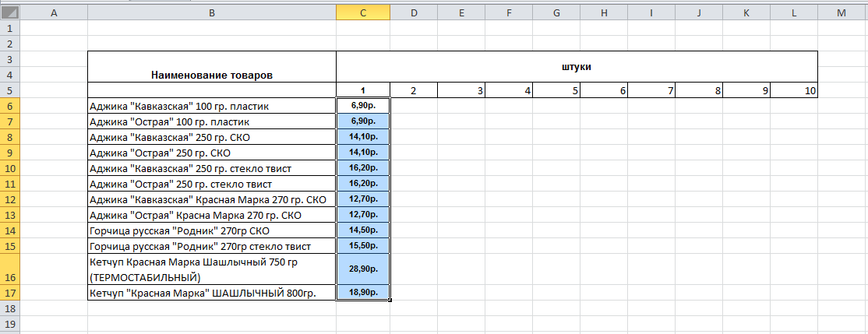Select cell Аджика "Кавказская" 100 гр. пластик

click(x=212, y=106)
